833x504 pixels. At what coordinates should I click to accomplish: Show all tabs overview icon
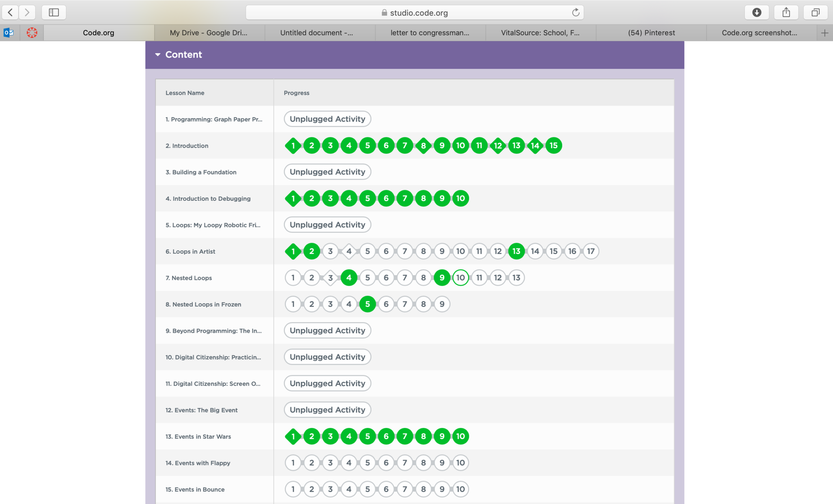815,13
